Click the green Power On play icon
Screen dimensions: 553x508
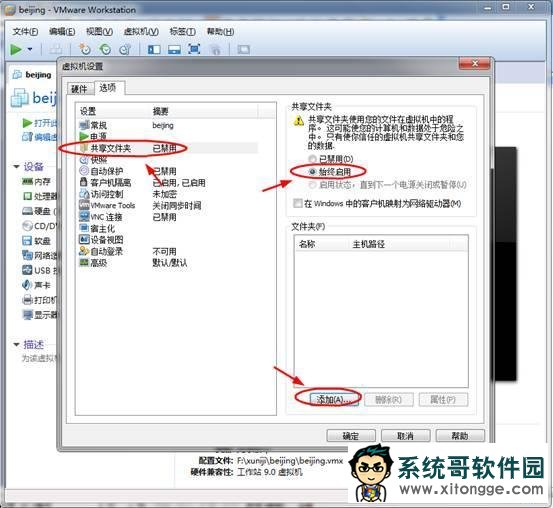tap(16, 50)
